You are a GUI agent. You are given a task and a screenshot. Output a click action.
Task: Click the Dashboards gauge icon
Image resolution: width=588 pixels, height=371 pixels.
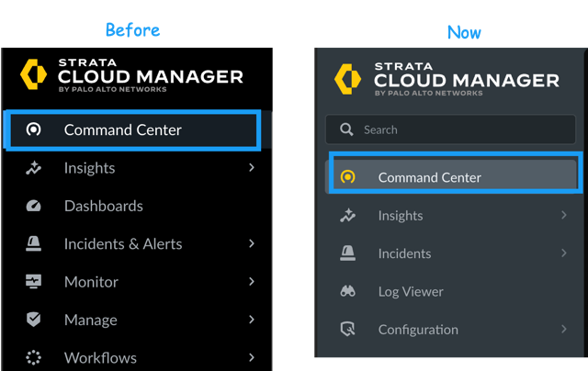point(33,206)
